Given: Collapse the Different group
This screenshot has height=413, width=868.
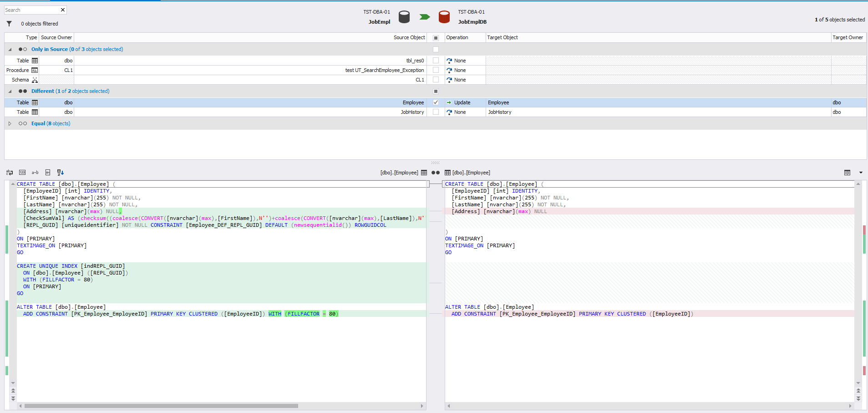Looking at the screenshot, I should click(10, 91).
